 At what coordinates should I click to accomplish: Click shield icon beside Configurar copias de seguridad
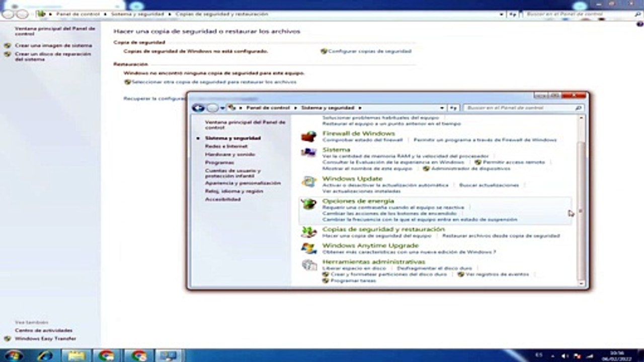(324, 51)
